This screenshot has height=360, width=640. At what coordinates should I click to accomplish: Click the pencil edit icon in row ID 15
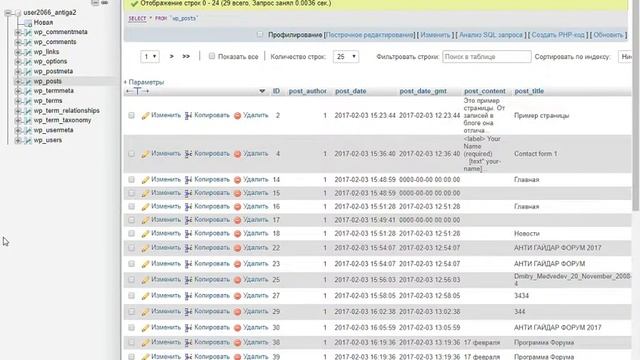click(x=145, y=193)
